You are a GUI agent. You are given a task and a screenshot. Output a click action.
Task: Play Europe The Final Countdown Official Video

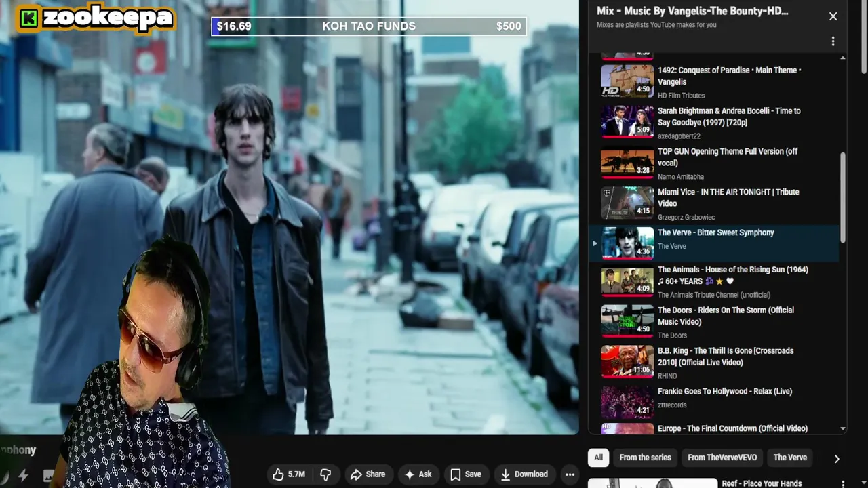tap(732, 428)
